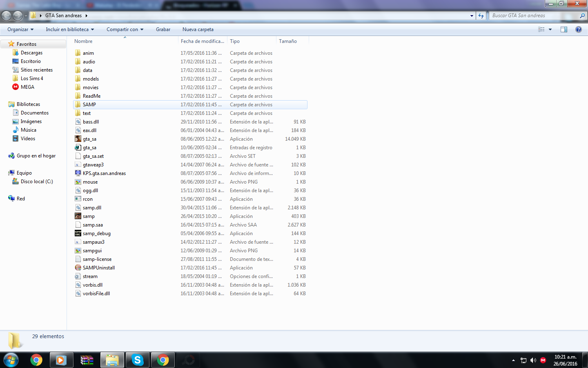Open the Vídeos library

[28, 139]
